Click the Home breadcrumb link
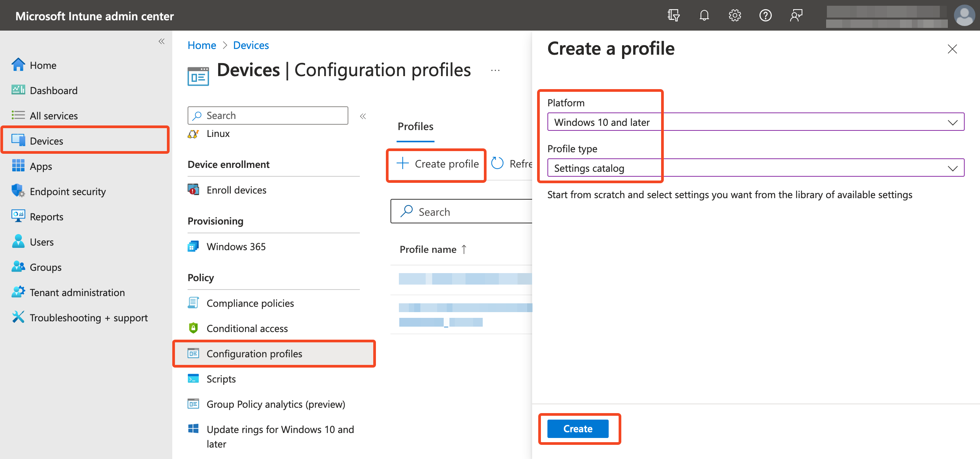The height and width of the screenshot is (459, 980). pos(202,45)
